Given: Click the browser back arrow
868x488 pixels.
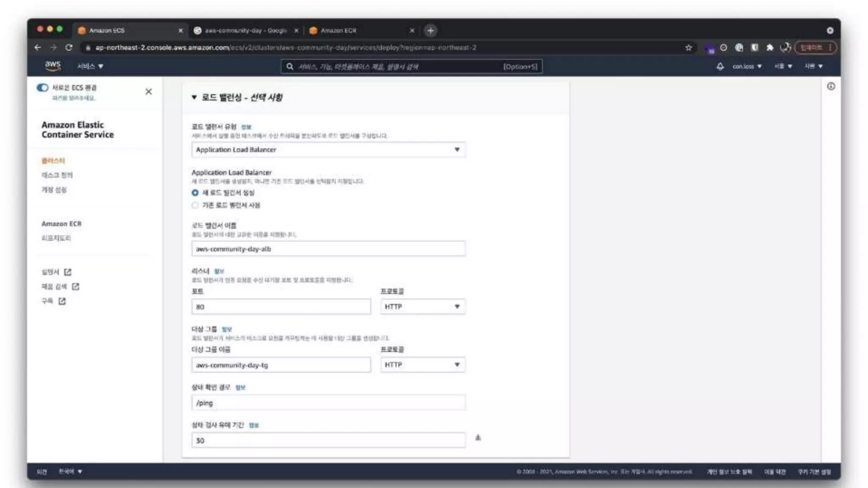Looking at the screenshot, I should click(38, 47).
